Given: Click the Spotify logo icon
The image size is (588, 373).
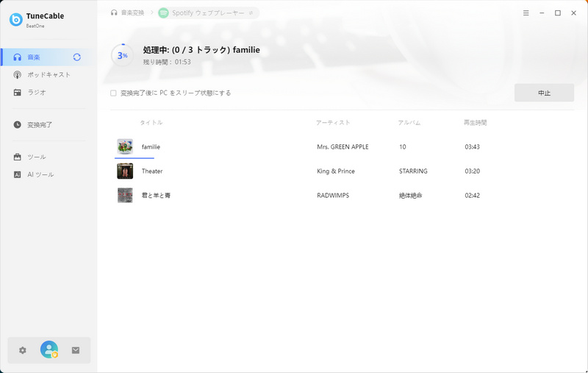Looking at the screenshot, I should click(x=163, y=13).
